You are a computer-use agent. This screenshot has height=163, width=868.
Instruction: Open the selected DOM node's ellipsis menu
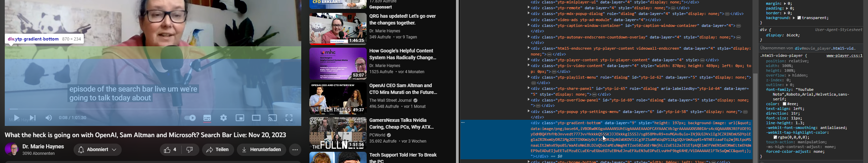point(463,123)
